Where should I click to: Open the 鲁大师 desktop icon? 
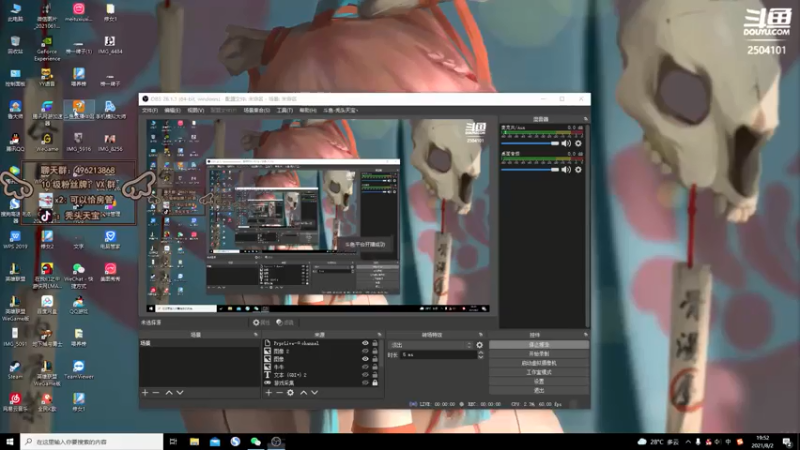(x=15, y=110)
